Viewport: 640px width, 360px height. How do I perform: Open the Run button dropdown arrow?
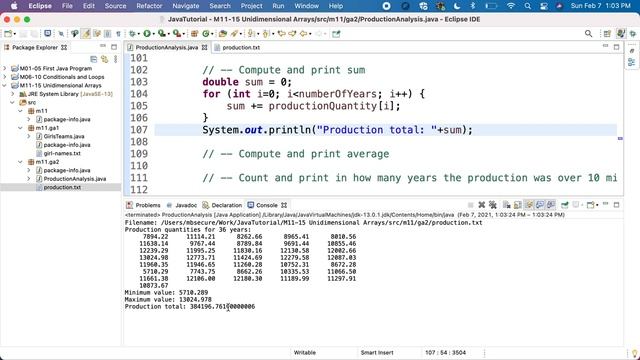(153, 34)
